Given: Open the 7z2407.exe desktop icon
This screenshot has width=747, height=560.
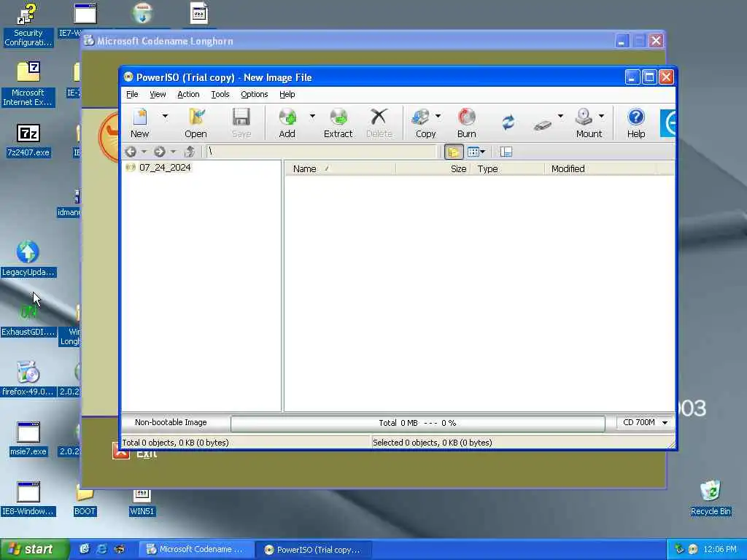Looking at the screenshot, I should [x=28, y=140].
